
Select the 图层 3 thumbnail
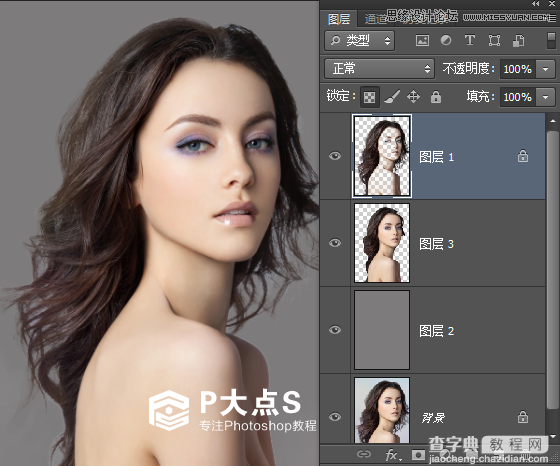pyautogui.click(x=382, y=243)
